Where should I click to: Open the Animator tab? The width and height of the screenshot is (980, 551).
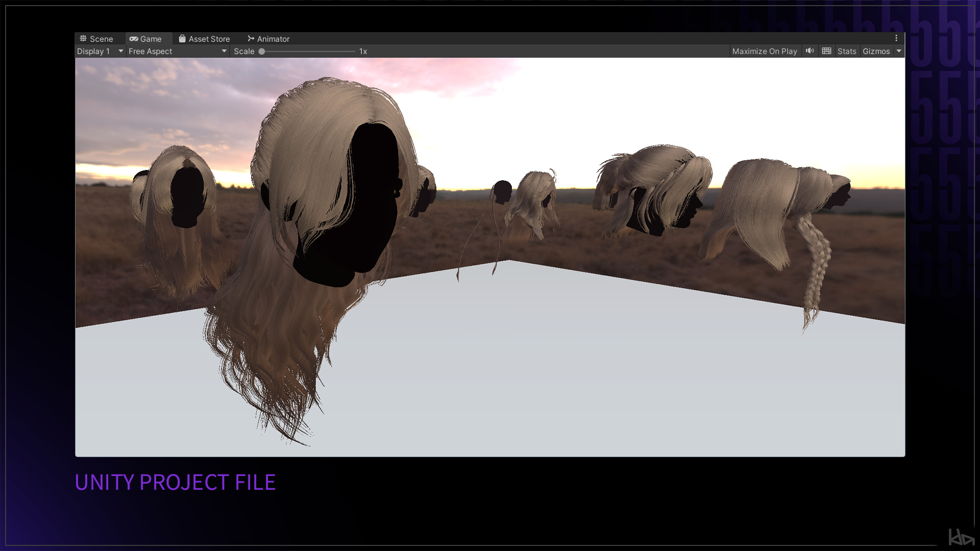click(273, 39)
